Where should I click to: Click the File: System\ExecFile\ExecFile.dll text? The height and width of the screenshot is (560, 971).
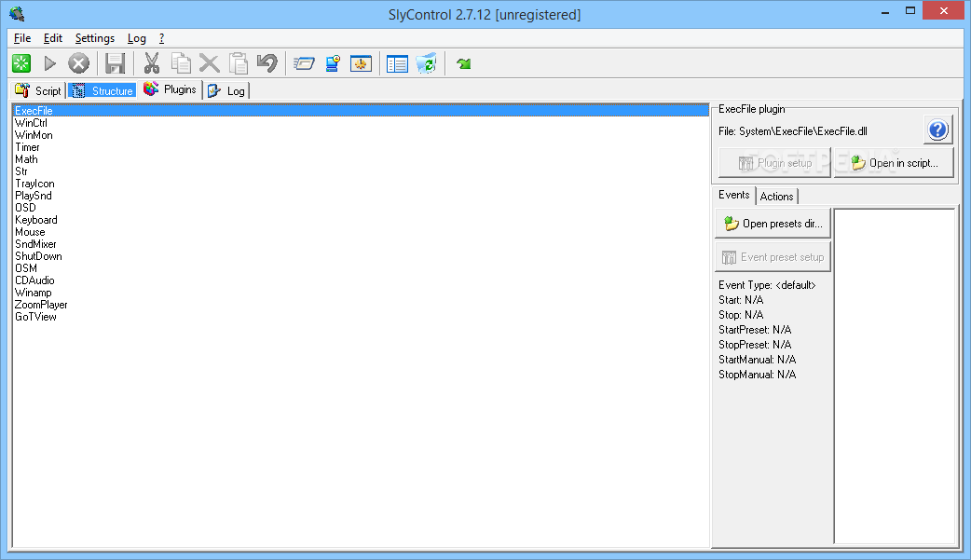(x=793, y=131)
